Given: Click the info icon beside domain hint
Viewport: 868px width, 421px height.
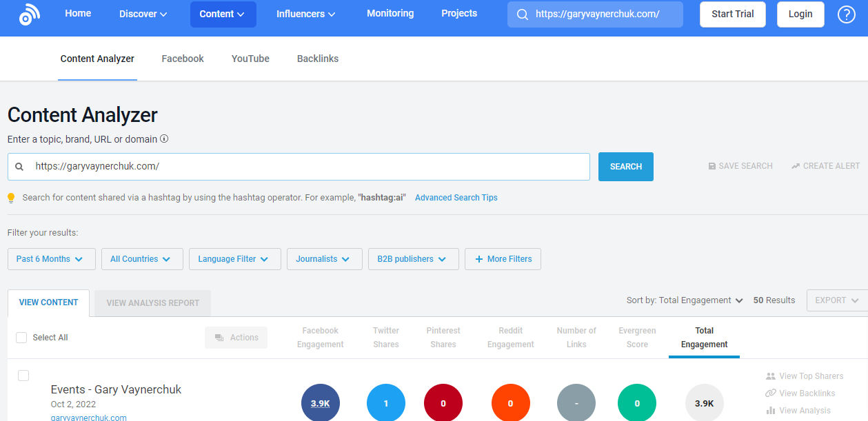Looking at the screenshot, I should pos(164,138).
